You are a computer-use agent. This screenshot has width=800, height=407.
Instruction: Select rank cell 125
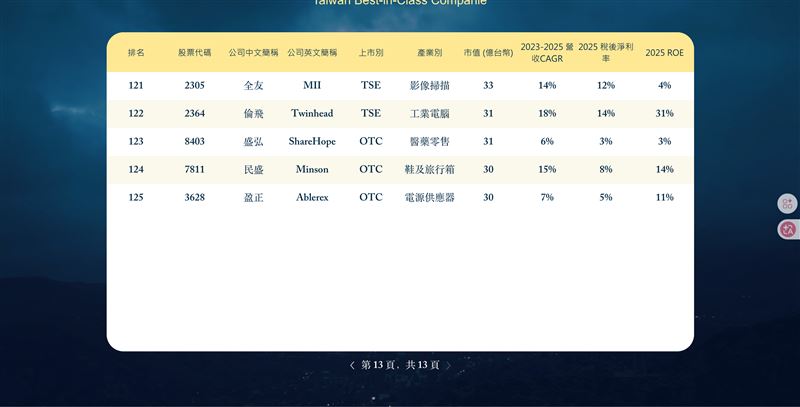[136, 197]
